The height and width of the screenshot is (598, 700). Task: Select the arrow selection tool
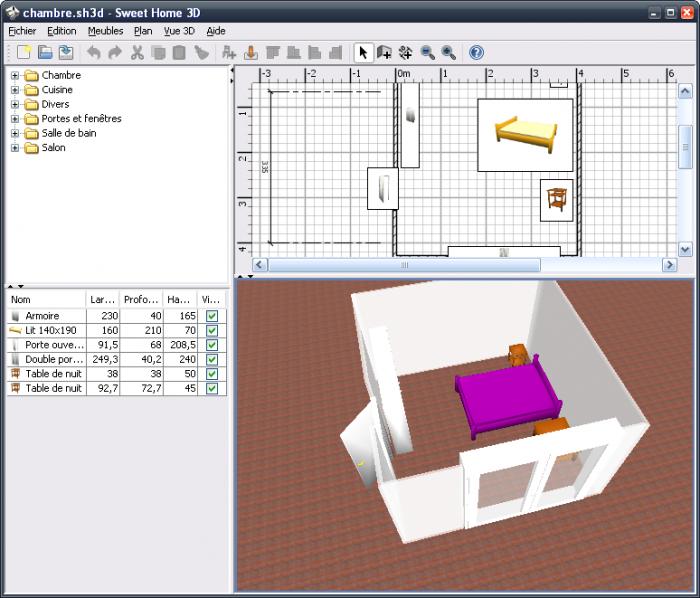(364, 52)
